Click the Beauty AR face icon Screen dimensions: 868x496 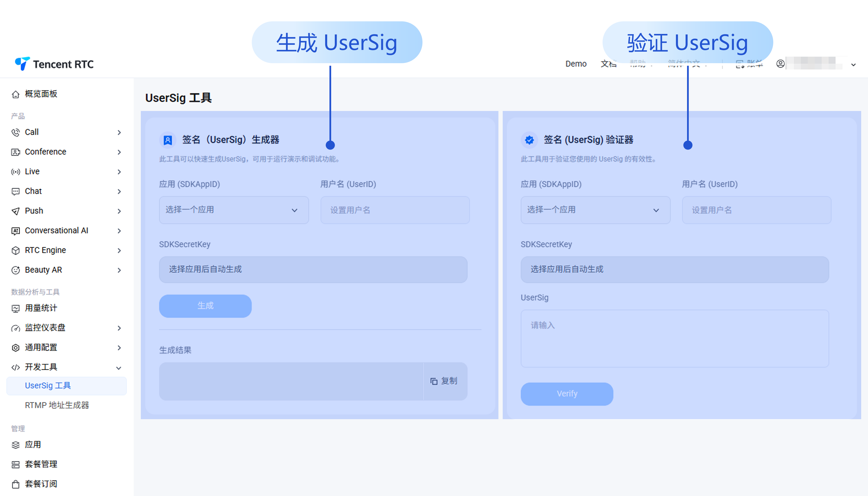tap(16, 270)
